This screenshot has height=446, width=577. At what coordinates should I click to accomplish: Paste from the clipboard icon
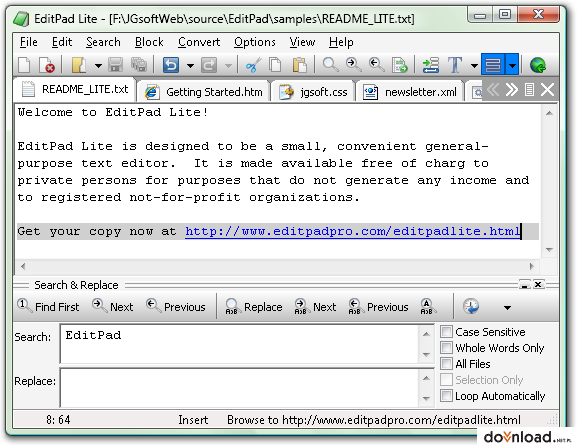[x=300, y=65]
